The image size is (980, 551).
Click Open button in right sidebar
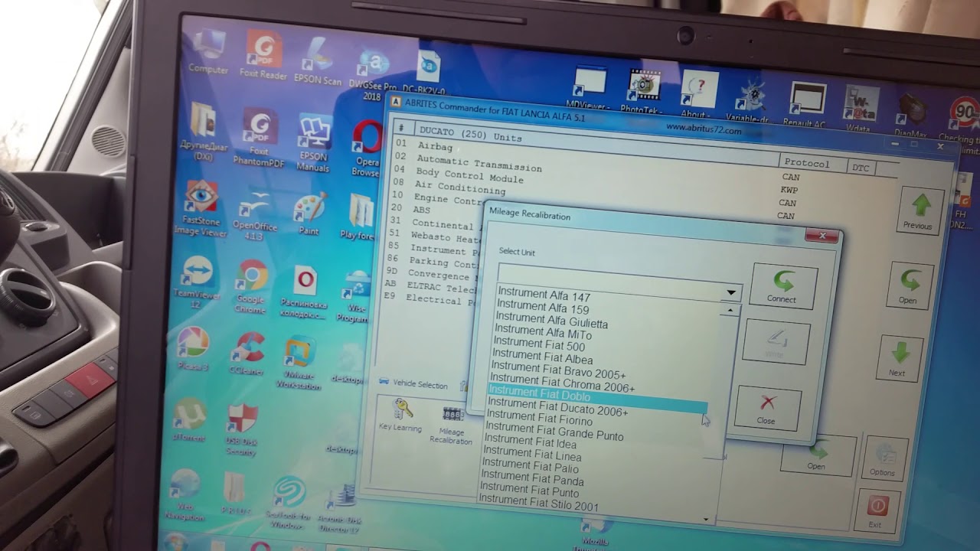(909, 285)
